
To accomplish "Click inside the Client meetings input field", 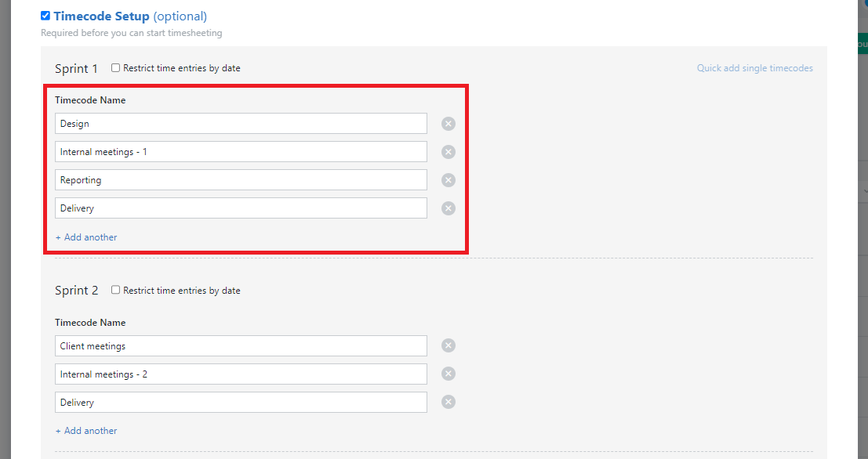I will [x=241, y=345].
